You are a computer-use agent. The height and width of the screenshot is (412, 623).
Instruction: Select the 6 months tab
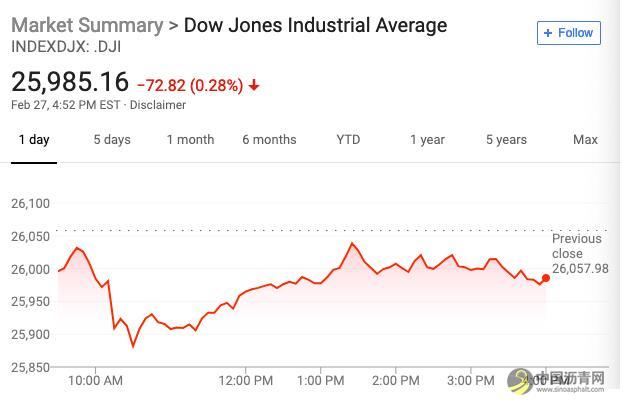coord(269,140)
